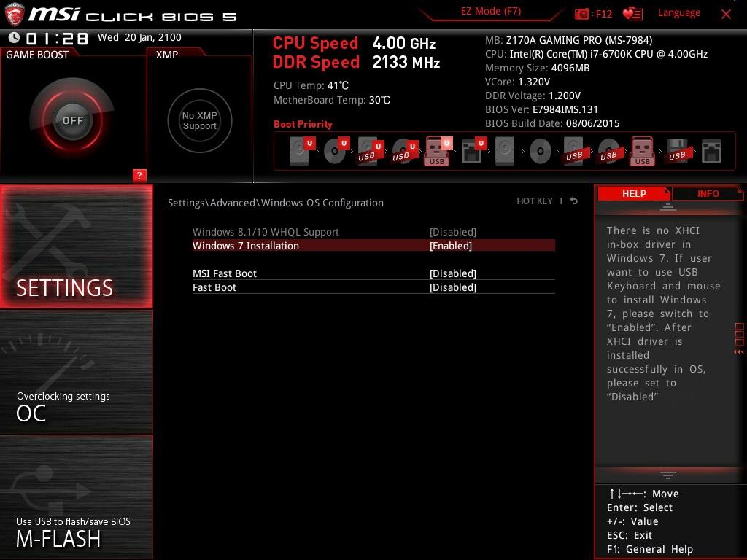The width and height of the screenshot is (747, 560).
Task: Select the highlighted UEFI USB key boot device
Action: pyautogui.click(x=437, y=152)
